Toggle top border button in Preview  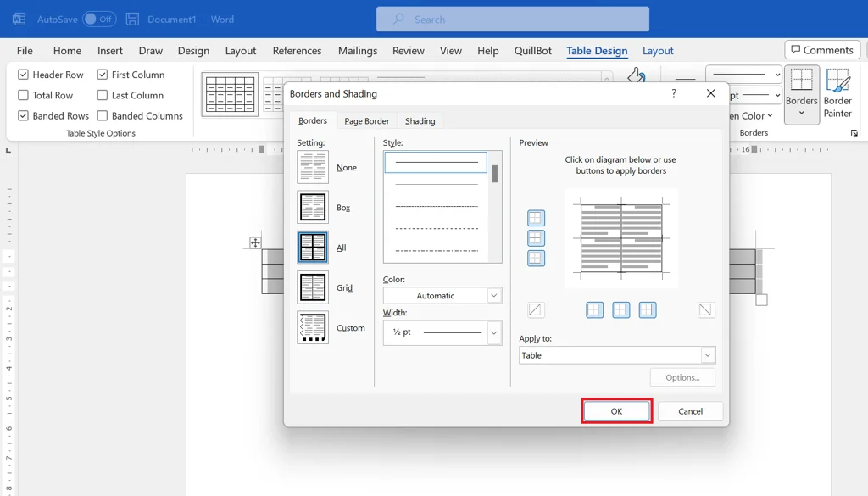pos(536,218)
